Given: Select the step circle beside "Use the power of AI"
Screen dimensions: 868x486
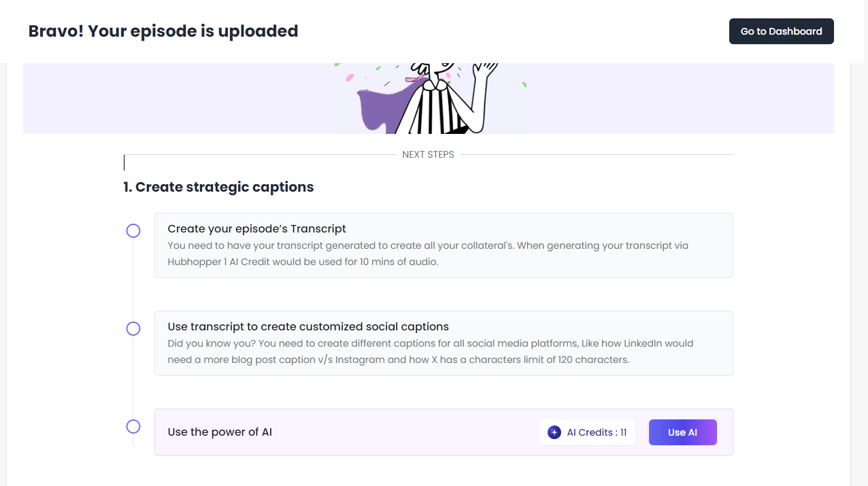Looking at the screenshot, I should [133, 426].
